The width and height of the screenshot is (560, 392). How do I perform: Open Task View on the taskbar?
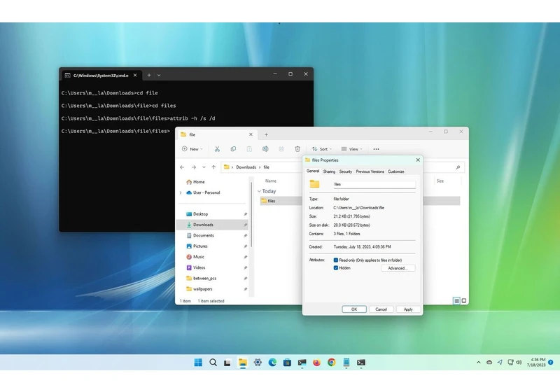pyautogui.click(x=227, y=363)
